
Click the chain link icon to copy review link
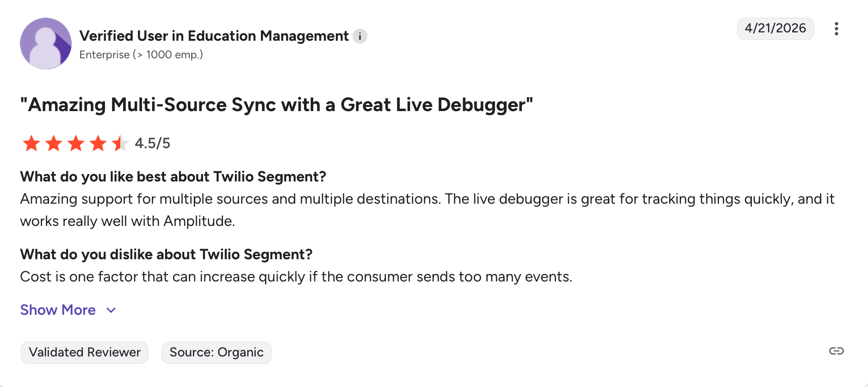(836, 351)
